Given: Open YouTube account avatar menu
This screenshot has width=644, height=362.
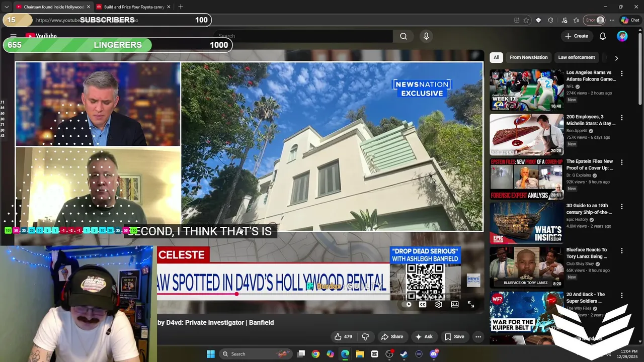Looking at the screenshot, I should (x=622, y=36).
